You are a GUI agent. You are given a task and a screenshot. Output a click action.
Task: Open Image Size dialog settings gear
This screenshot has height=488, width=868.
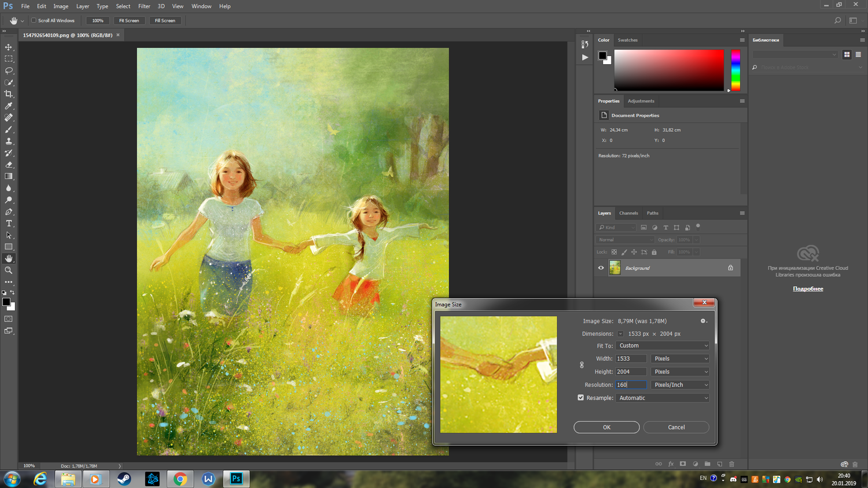704,321
